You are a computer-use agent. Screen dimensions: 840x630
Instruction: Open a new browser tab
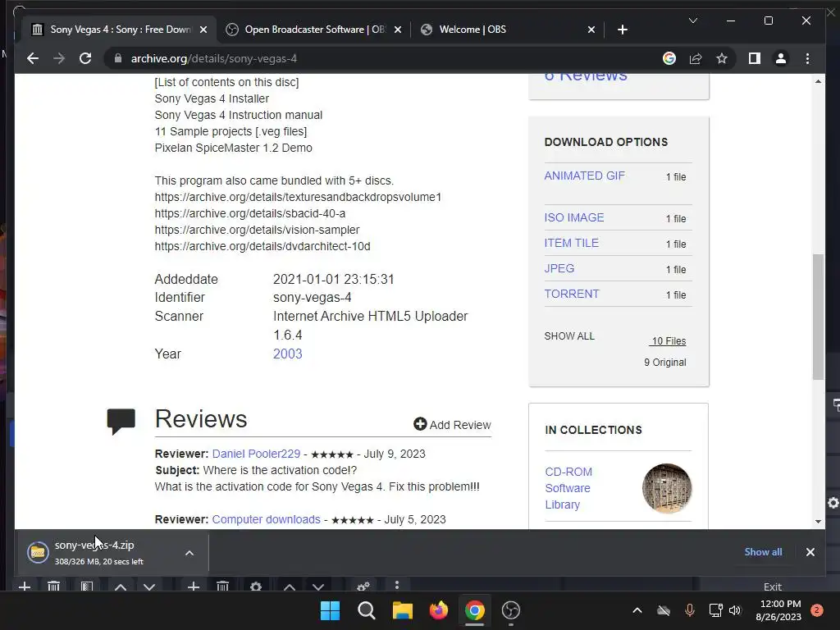(622, 30)
